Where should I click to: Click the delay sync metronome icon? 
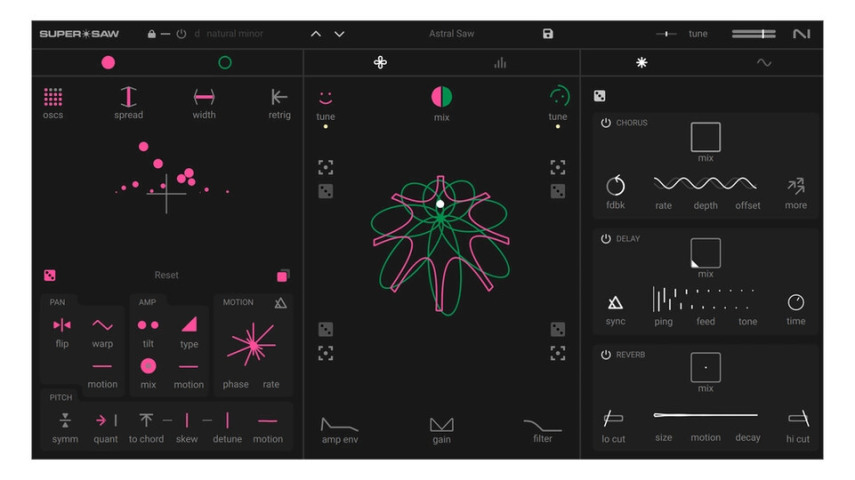click(x=615, y=302)
